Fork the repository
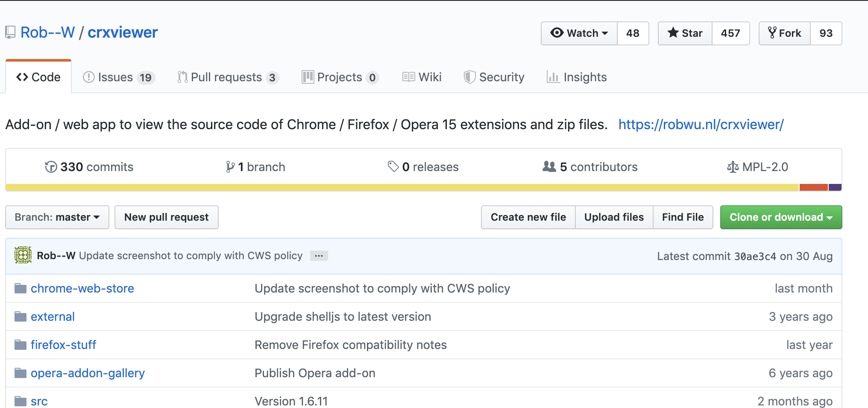 [785, 33]
